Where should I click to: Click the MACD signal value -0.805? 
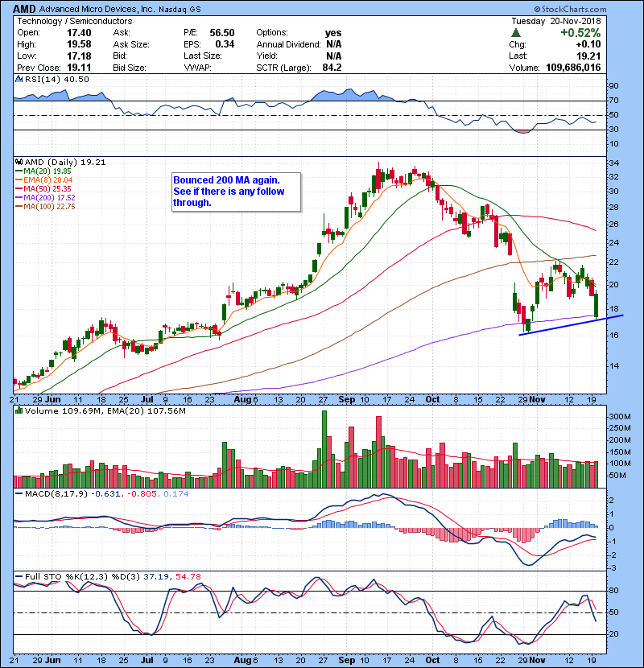[x=142, y=494]
